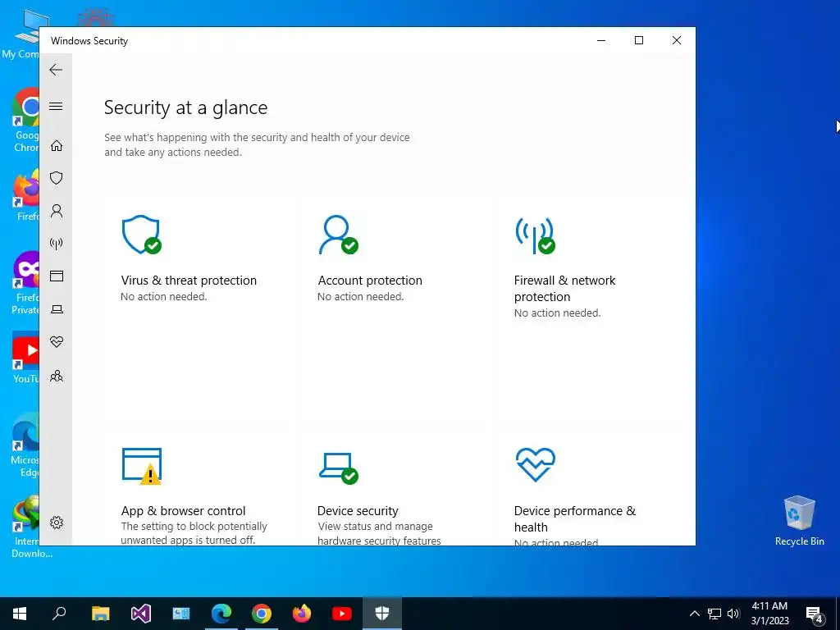Image resolution: width=840 pixels, height=630 pixels.
Task: Open Firewall & network sidebar antenna icon
Action: click(x=57, y=244)
